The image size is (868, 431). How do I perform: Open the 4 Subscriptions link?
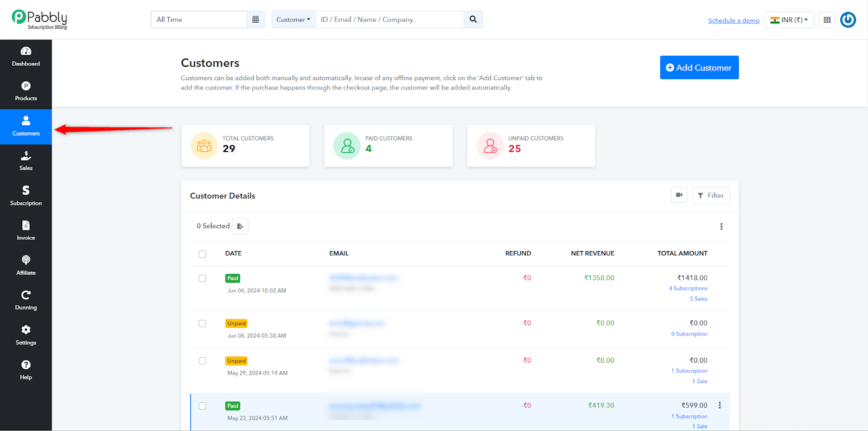click(x=688, y=288)
